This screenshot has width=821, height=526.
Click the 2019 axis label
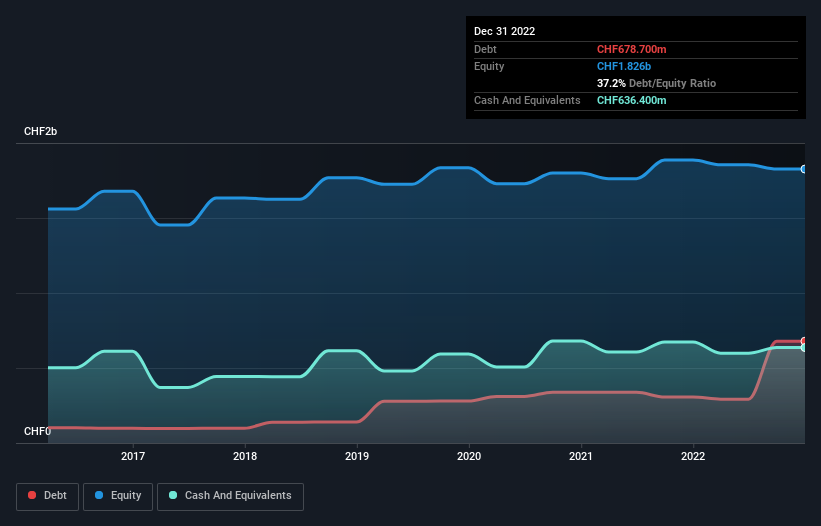point(357,456)
